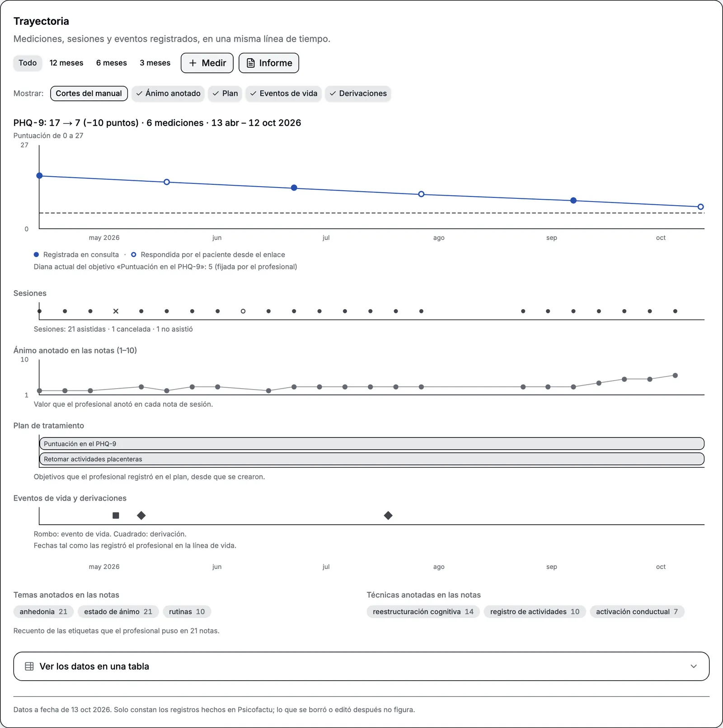Expand the Ver los datos en una tabla section

(x=361, y=666)
